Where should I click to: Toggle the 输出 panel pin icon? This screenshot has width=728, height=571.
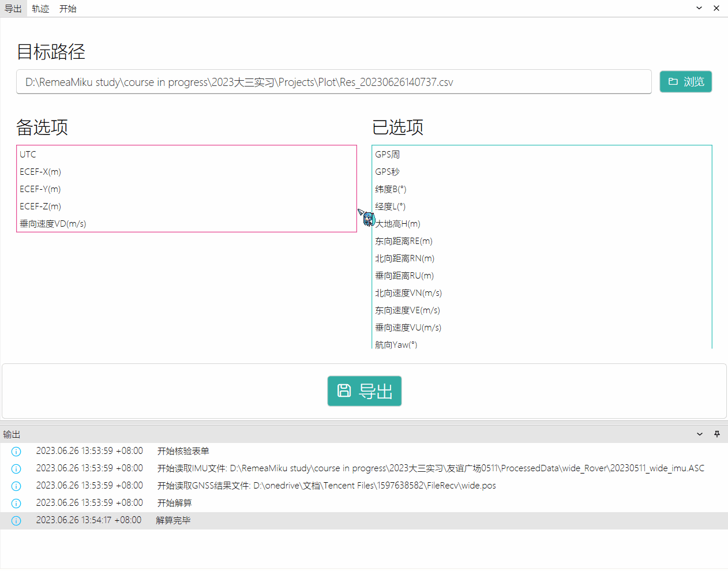[717, 434]
